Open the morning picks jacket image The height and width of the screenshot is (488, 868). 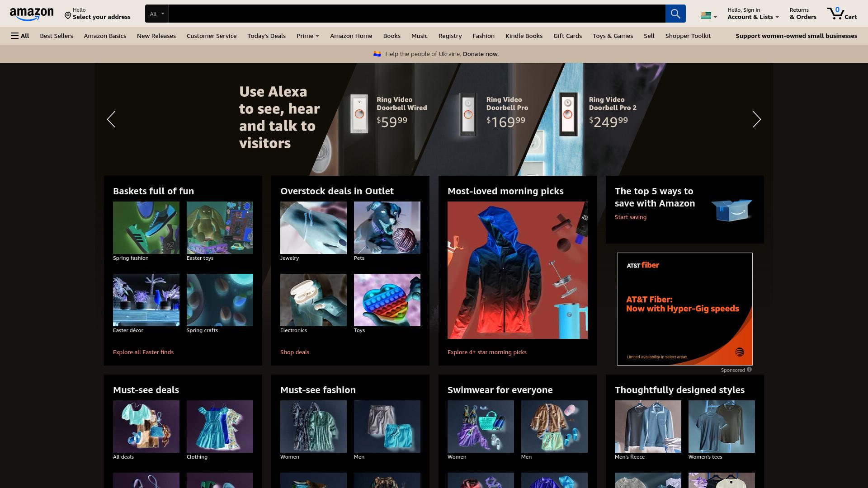coord(518,270)
